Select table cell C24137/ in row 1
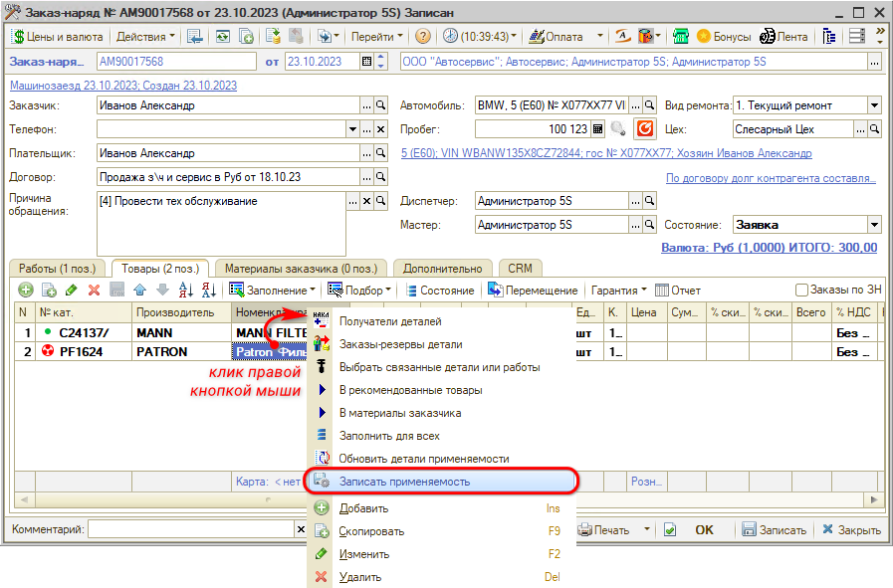 84,333
